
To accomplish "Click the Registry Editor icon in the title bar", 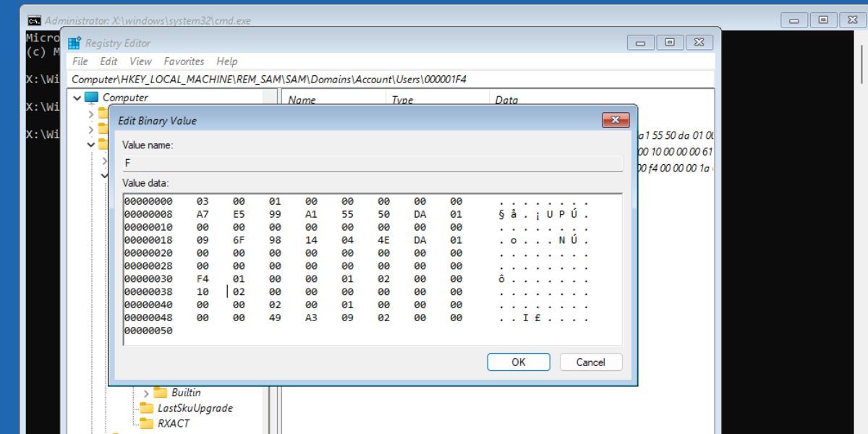I will pyautogui.click(x=72, y=42).
